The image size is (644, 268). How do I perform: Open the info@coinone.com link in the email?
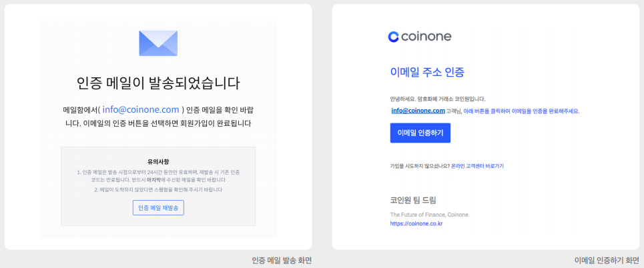coord(418,111)
